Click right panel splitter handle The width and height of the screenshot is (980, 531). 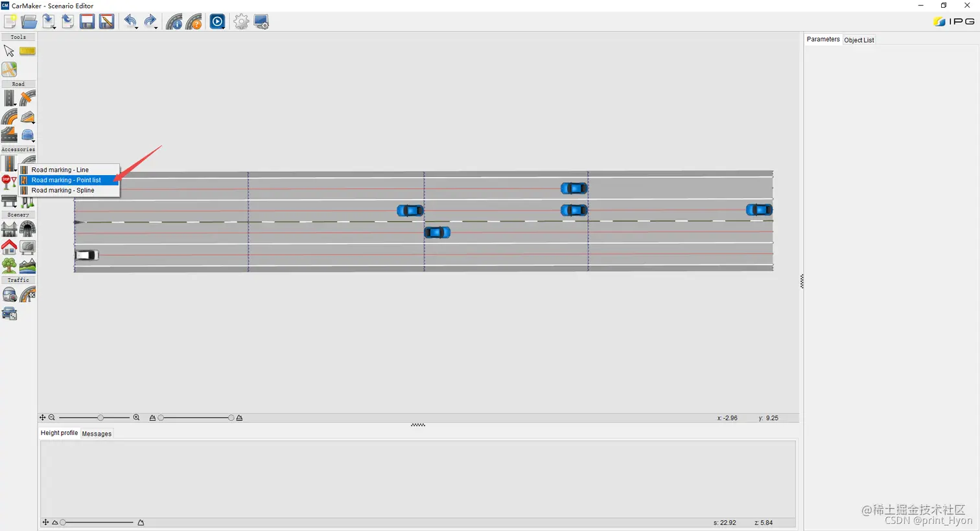802,281
